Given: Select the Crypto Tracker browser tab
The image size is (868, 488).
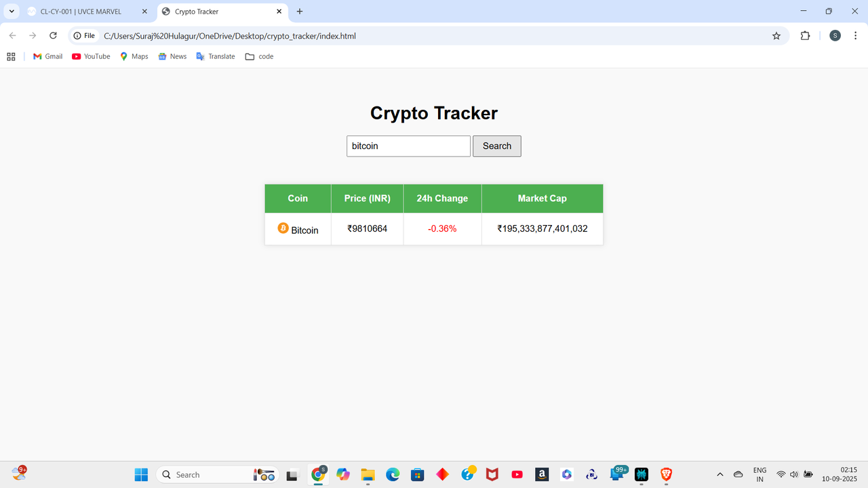Looking at the screenshot, I should click(x=222, y=12).
